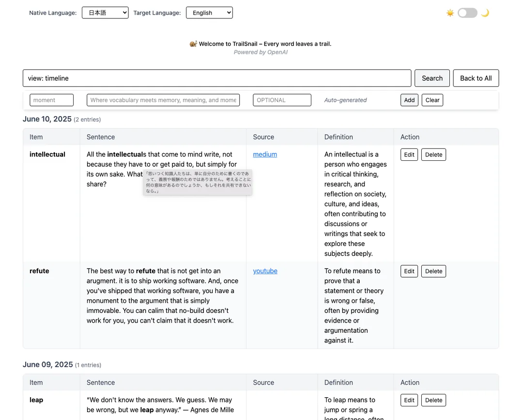Edit the leap entry
The width and height of the screenshot is (523, 420).
tap(409, 400)
